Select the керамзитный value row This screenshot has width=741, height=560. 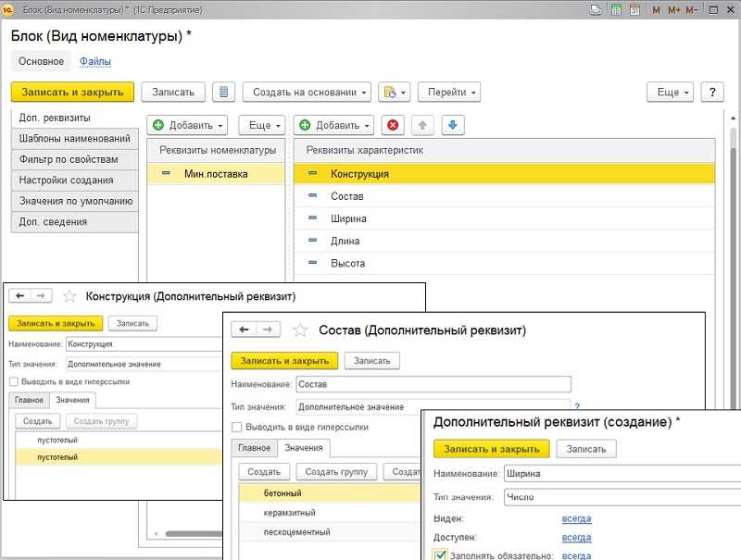[330, 512]
